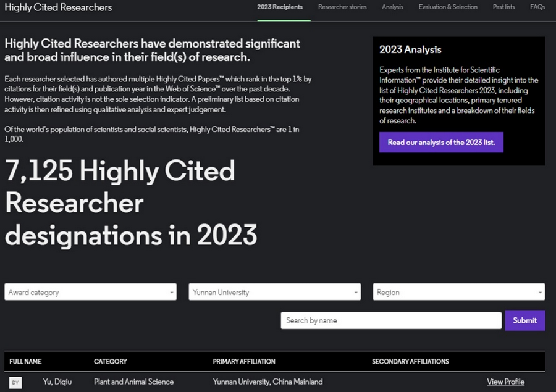Expand the Region dropdown
The width and height of the screenshot is (556, 392).
(x=459, y=292)
